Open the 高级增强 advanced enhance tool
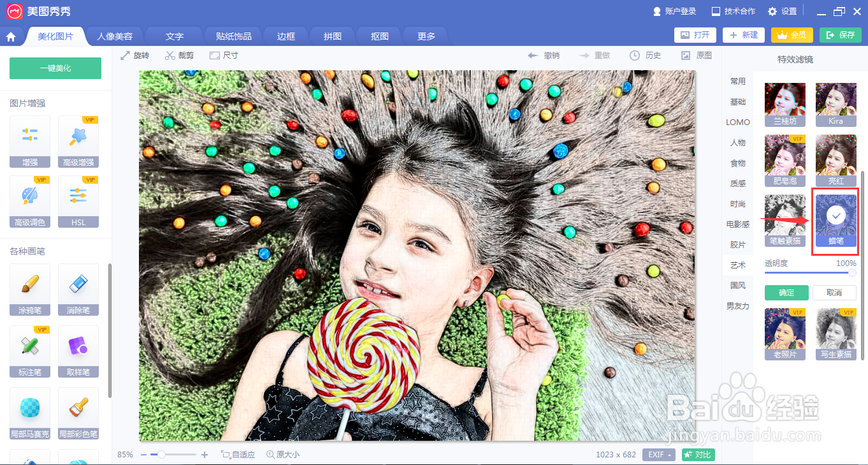Image resolution: width=868 pixels, height=465 pixels. (x=78, y=142)
